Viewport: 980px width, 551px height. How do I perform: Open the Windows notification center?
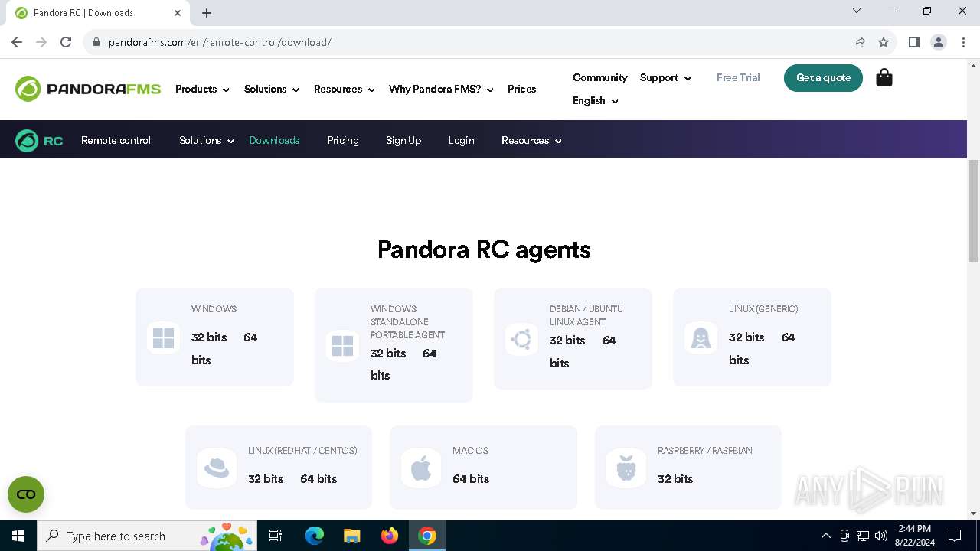click(x=955, y=536)
